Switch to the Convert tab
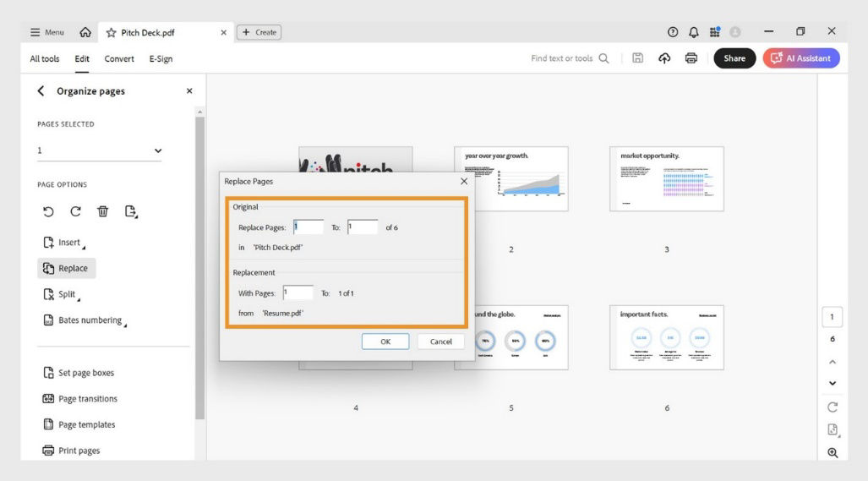Image resolution: width=868 pixels, height=481 pixels. tap(119, 58)
